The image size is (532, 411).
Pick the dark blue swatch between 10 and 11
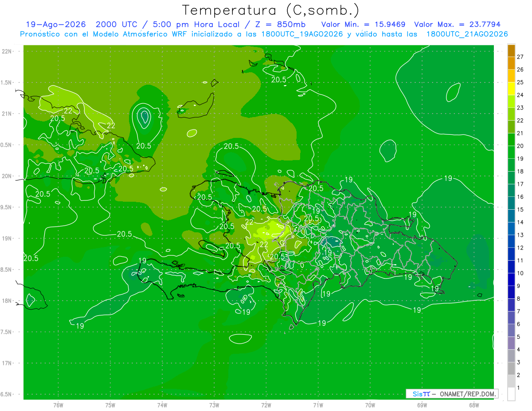[511, 267]
